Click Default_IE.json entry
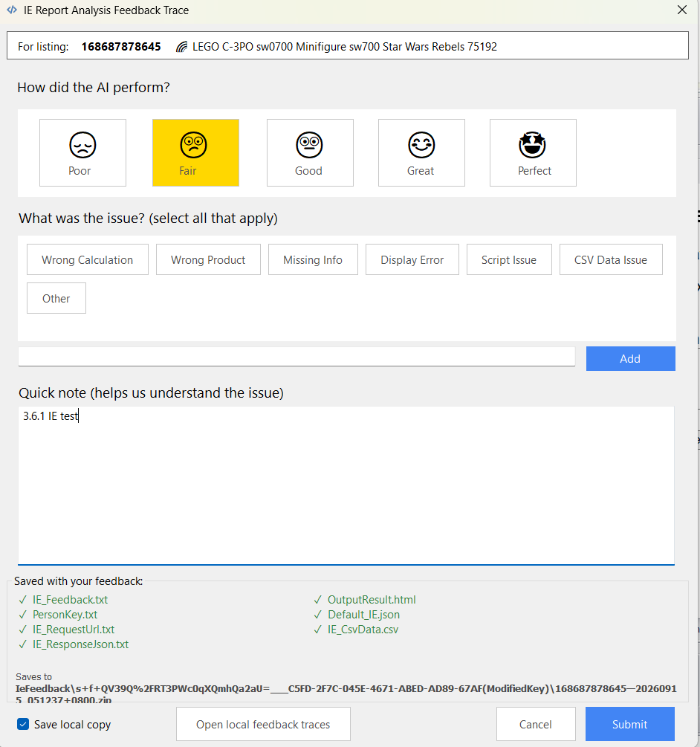This screenshot has width=700, height=747. tap(364, 615)
